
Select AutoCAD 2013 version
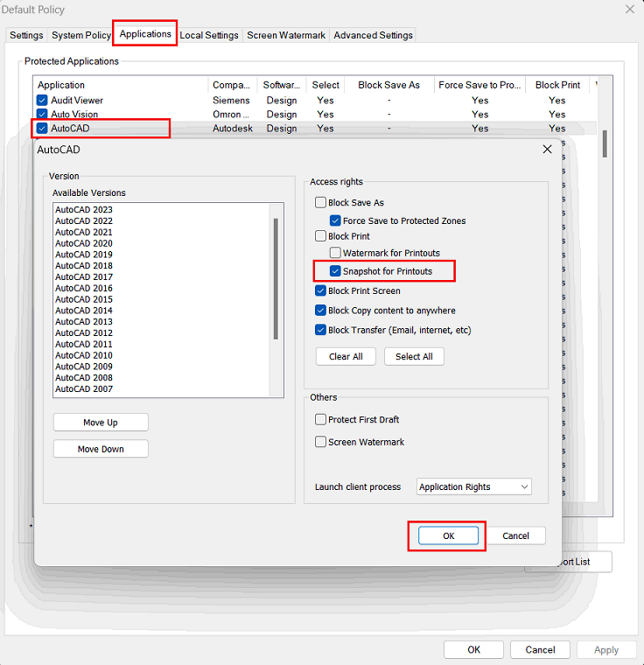tap(84, 321)
